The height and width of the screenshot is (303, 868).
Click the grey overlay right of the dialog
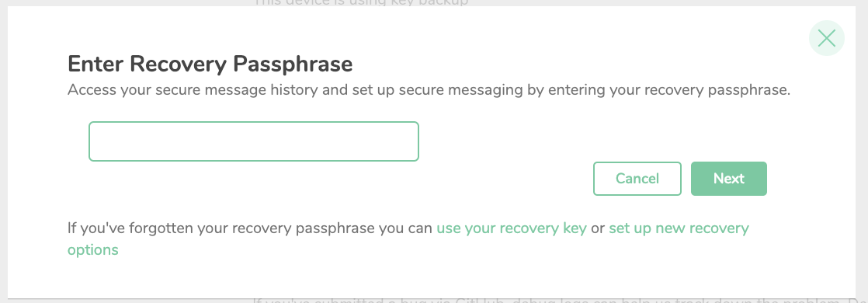tap(861, 151)
